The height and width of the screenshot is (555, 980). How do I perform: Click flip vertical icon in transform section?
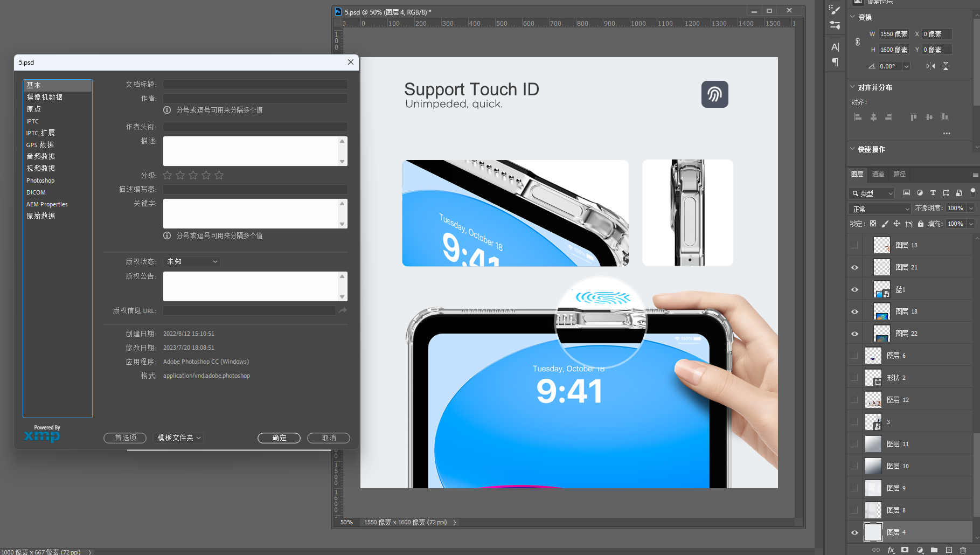(946, 66)
